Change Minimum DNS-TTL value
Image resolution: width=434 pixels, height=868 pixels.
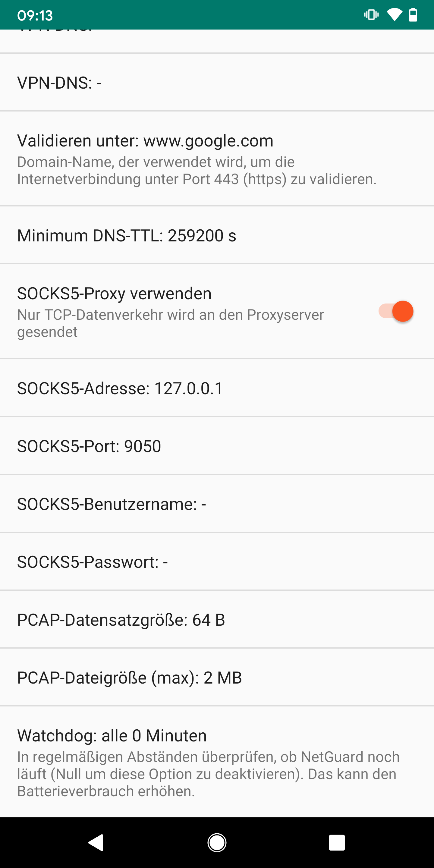217,235
